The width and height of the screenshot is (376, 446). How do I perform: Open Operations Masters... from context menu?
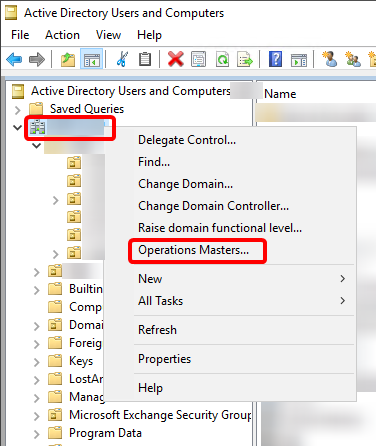pyautogui.click(x=193, y=250)
